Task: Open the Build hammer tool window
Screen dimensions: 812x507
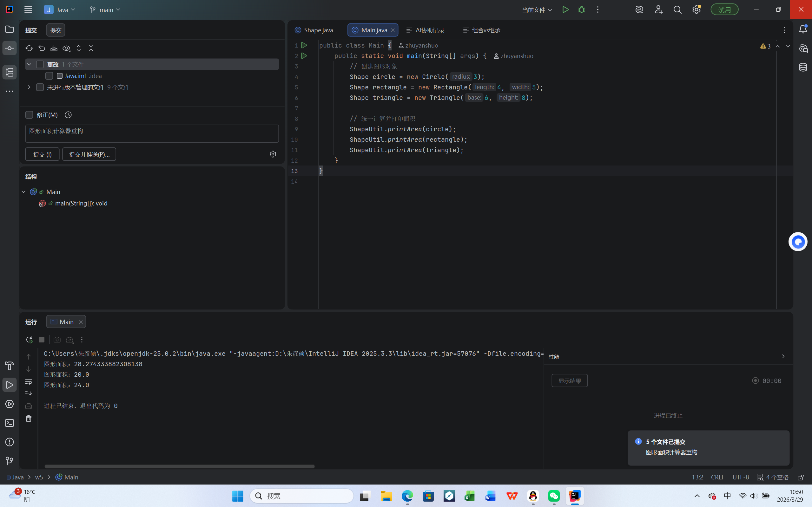Action: point(10,366)
